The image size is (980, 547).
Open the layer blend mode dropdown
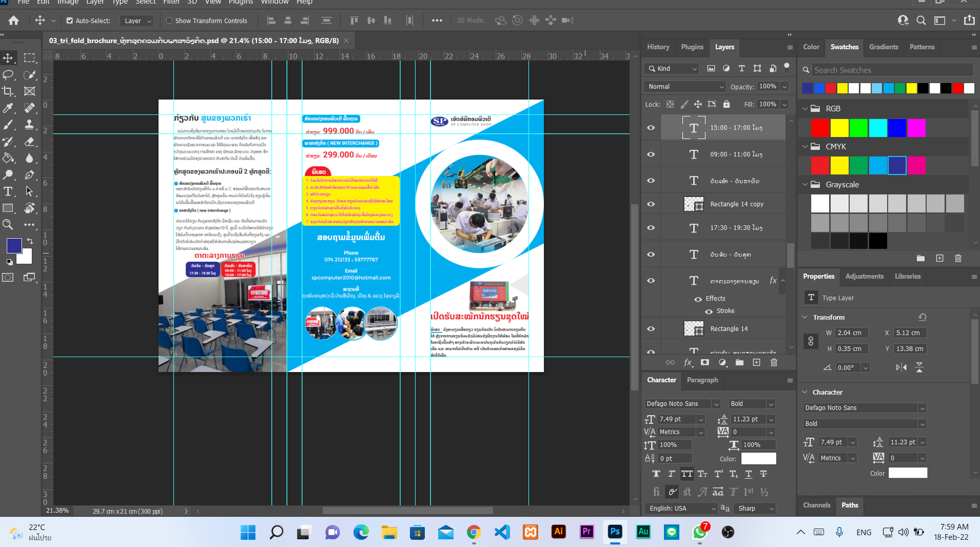[x=684, y=86]
